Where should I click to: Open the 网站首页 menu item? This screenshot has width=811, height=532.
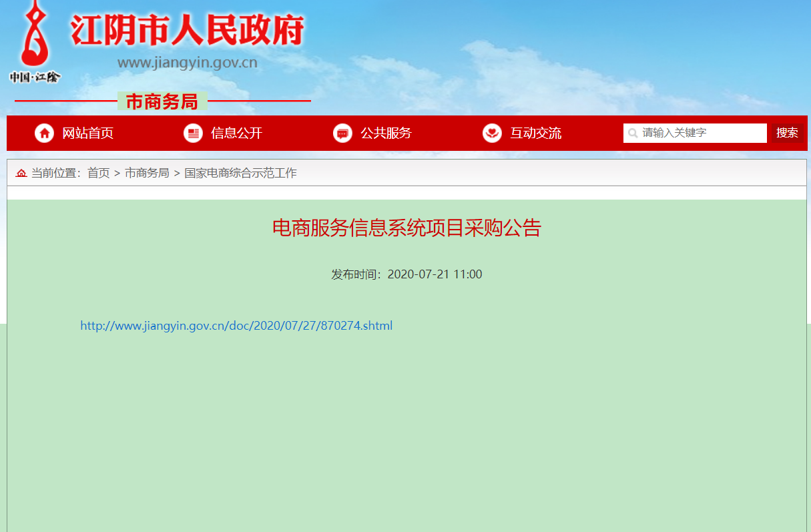point(87,134)
